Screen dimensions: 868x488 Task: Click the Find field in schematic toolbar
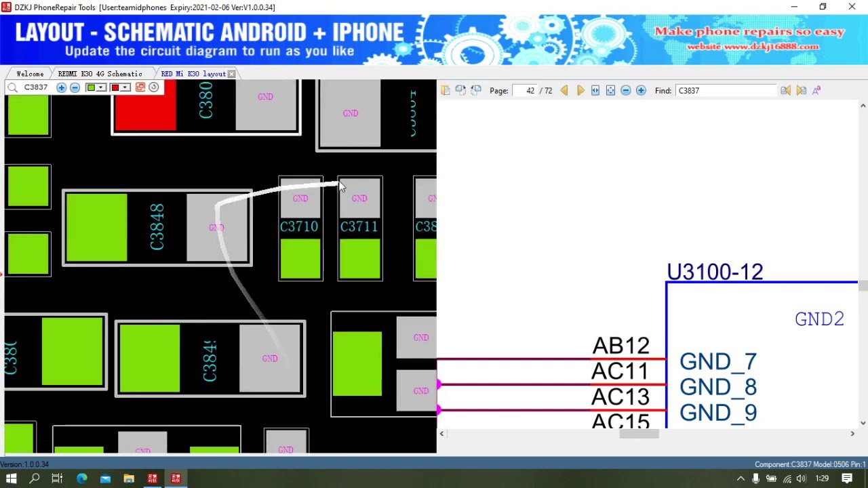(726, 90)
